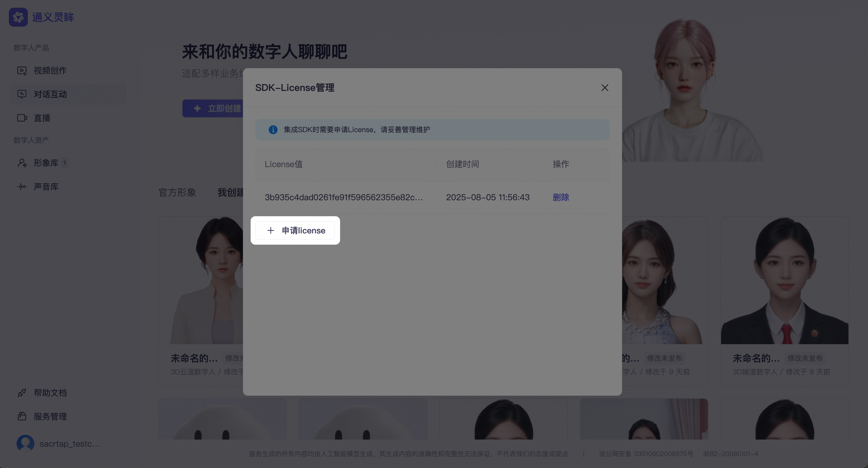Click the 服务管理 box icon
The width and height of the screenshot is (868, 468).
pyautogui.click(x=22, y=416)
